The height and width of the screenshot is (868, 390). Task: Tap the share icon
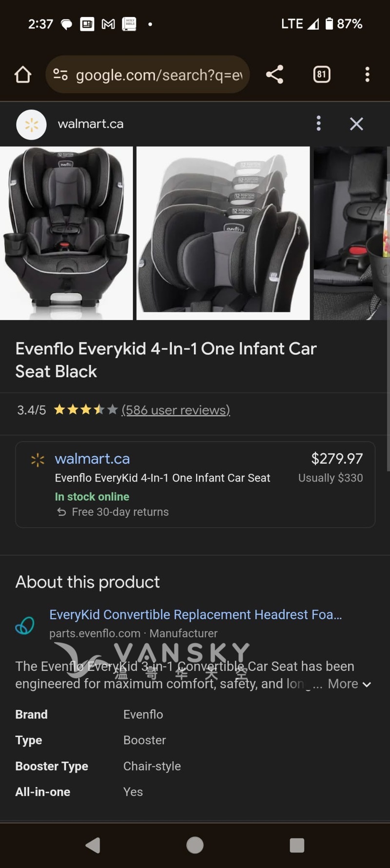pyautogui.click(x=274, y=75)
